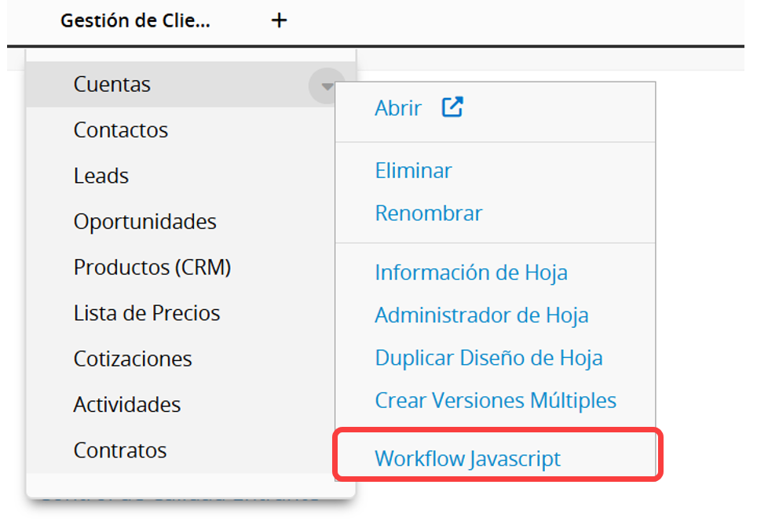Select the Actividades sheet

[x=126, y=404]
